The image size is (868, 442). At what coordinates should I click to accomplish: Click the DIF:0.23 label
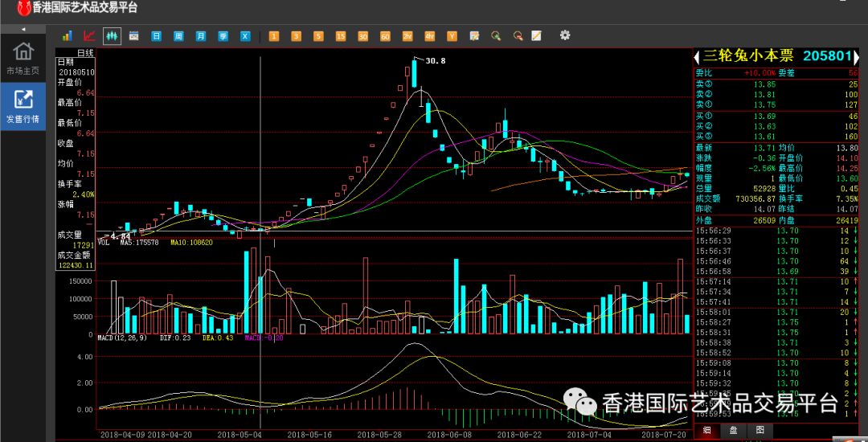175,338
